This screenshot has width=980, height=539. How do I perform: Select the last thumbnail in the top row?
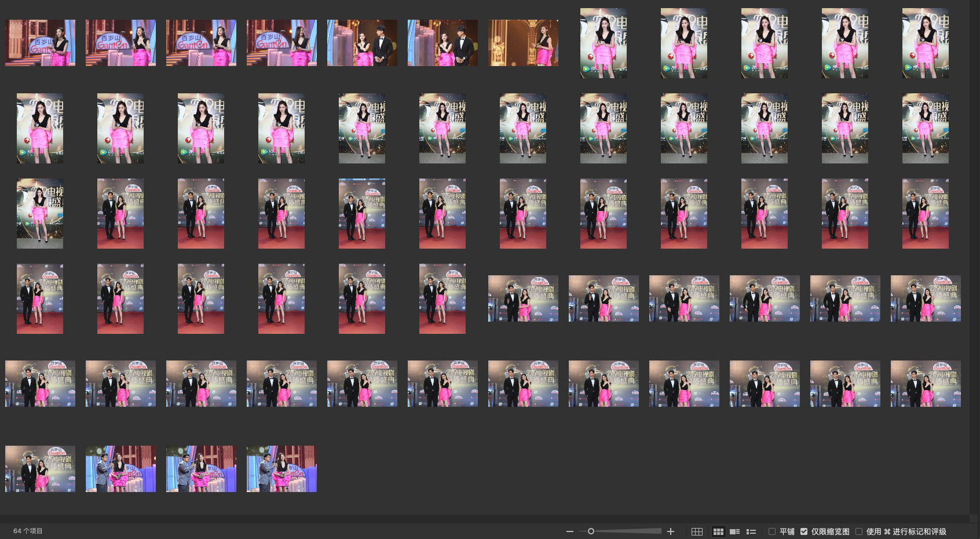(x=925, y=43)
